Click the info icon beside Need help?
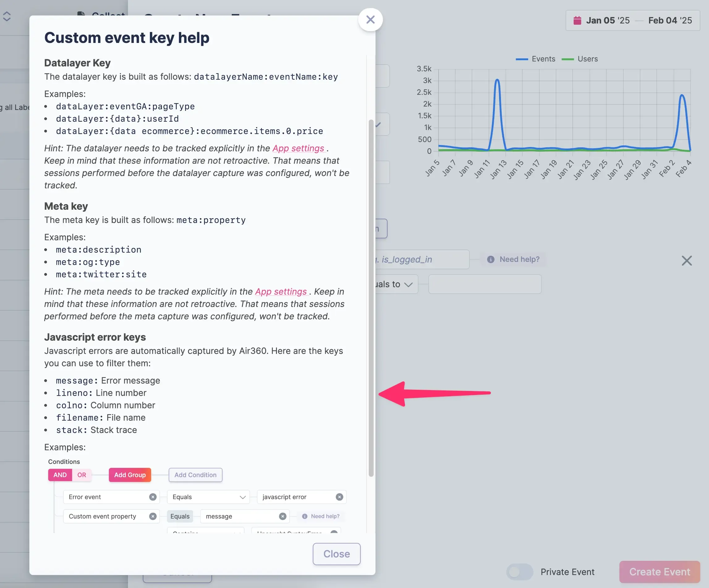The image size is (709, 588). (490, 259)
